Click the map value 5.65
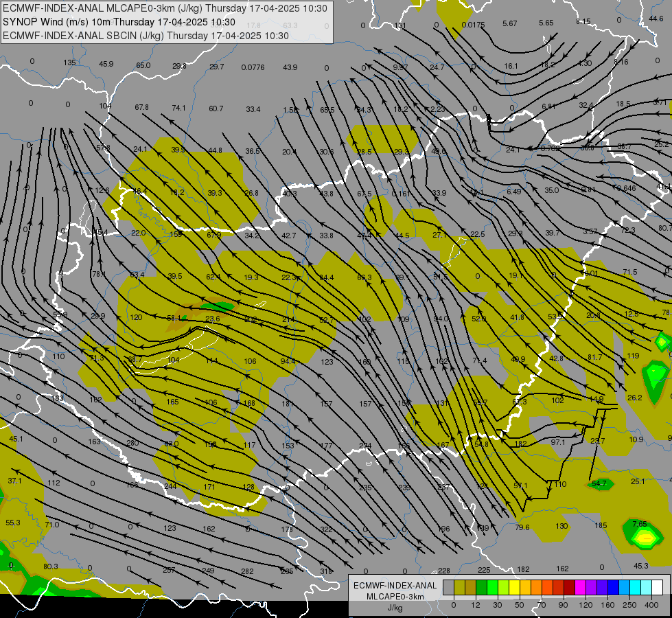Image resolution: width=672 pixels, height=618 pixels. 546,23
